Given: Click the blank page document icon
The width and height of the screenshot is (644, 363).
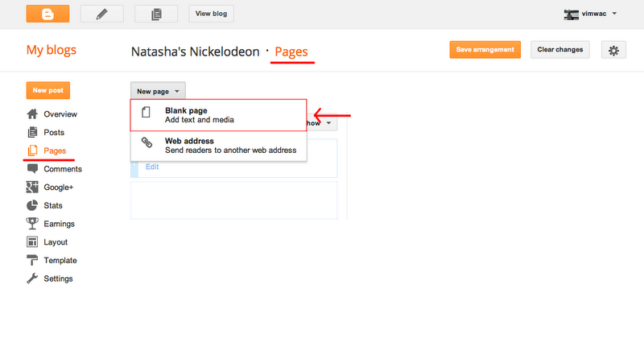Looking at the screenshot, I should click(146, 112).
